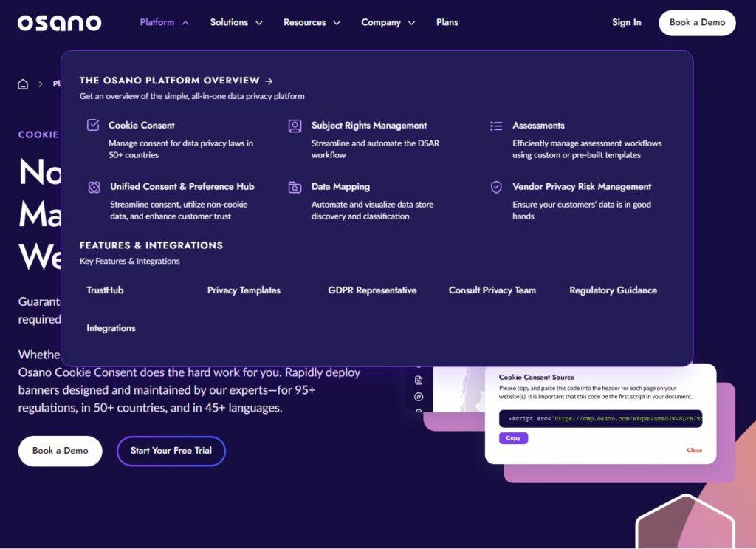The width and height of the screenshot is (756, 549).
Task: Click 'Get an overview of the simple' subtitle
Action: point(192,97)
